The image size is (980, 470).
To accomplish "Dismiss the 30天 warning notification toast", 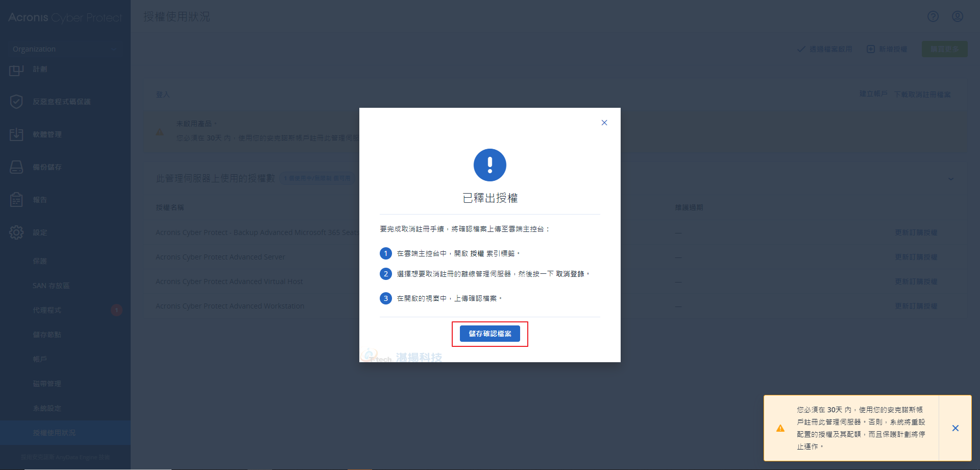I will point(955,428).
